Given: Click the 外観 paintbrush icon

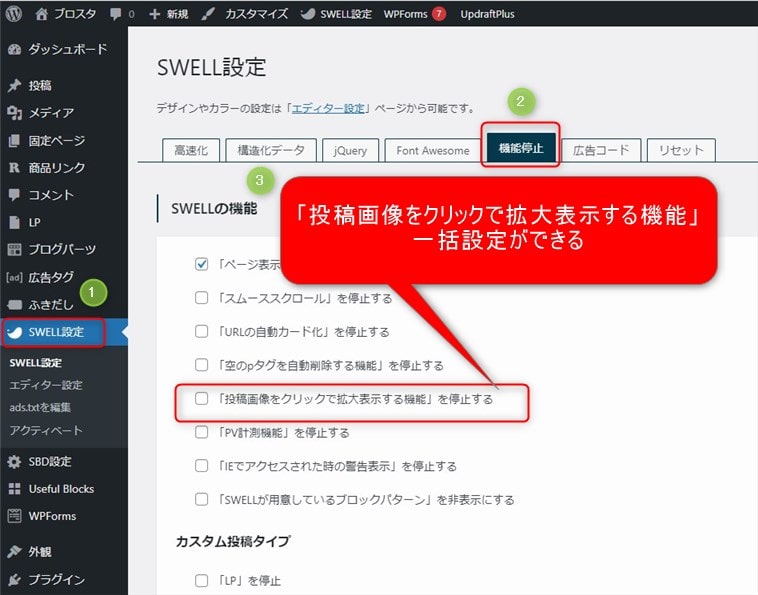Looking at the screenshot, I should coord(15,551).
